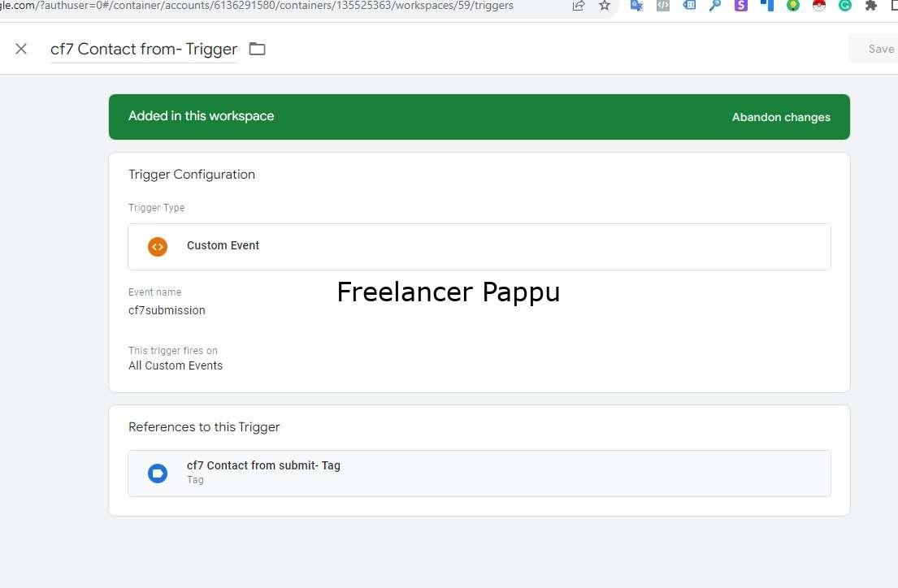
Task: Click the share page icon in address bar
Action: coord(579,6)
